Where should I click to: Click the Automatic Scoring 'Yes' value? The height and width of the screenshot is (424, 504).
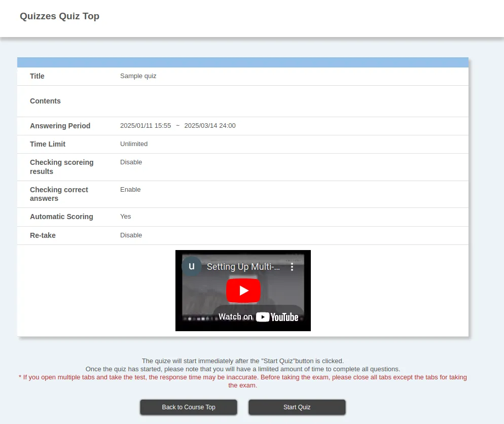125,217
